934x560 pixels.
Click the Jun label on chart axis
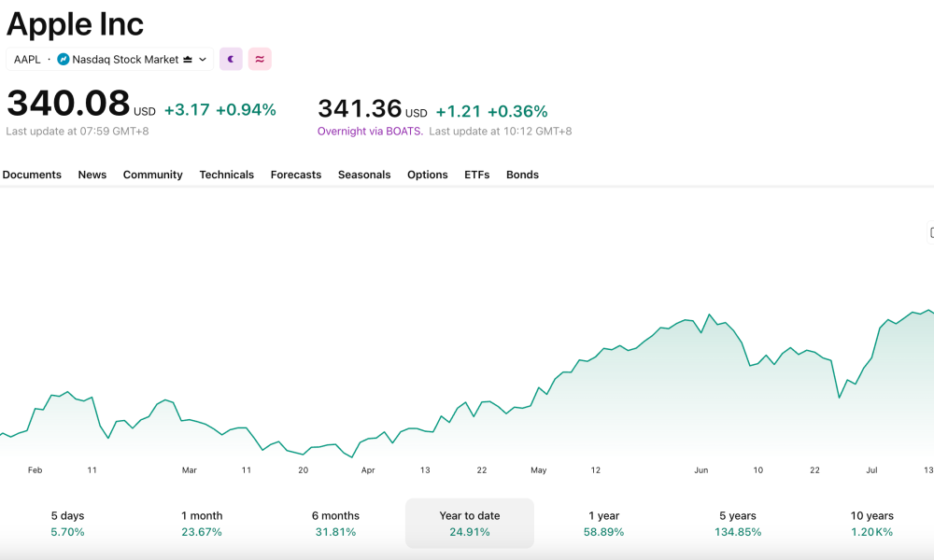click(701, 470)
